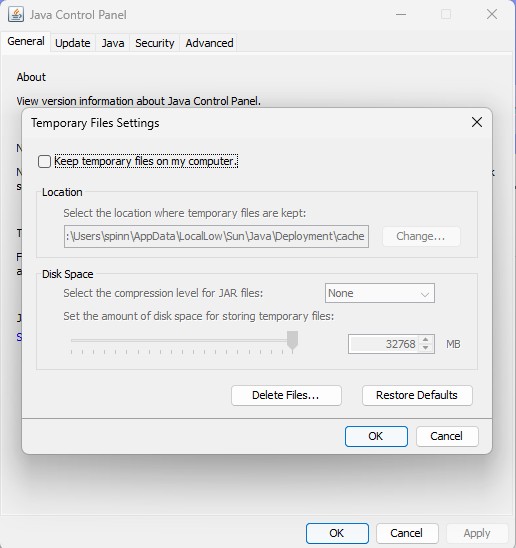Click OK in Java Control Panel window

(x=337, y=533)
